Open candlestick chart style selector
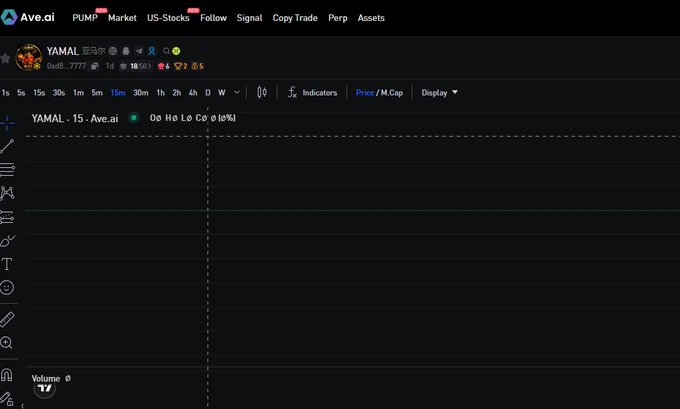Viewport: 680px width, 409px height. click(262, 92)
